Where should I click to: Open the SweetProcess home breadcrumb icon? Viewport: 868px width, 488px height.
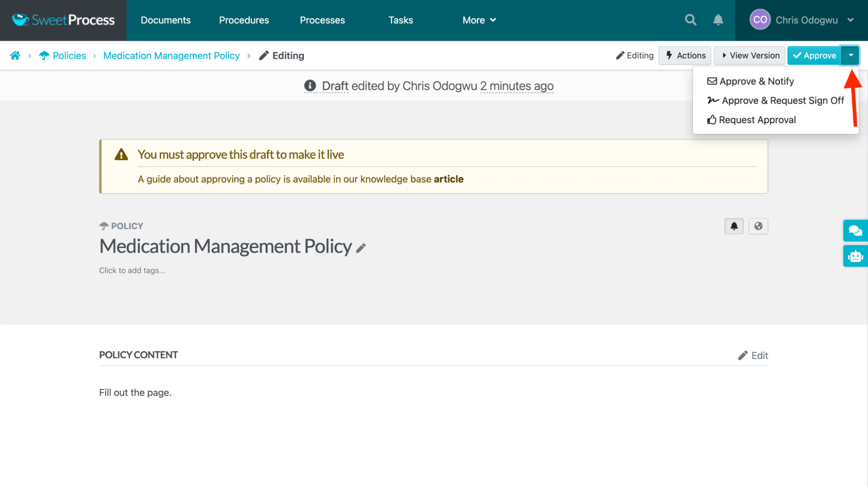coord(15,56)
